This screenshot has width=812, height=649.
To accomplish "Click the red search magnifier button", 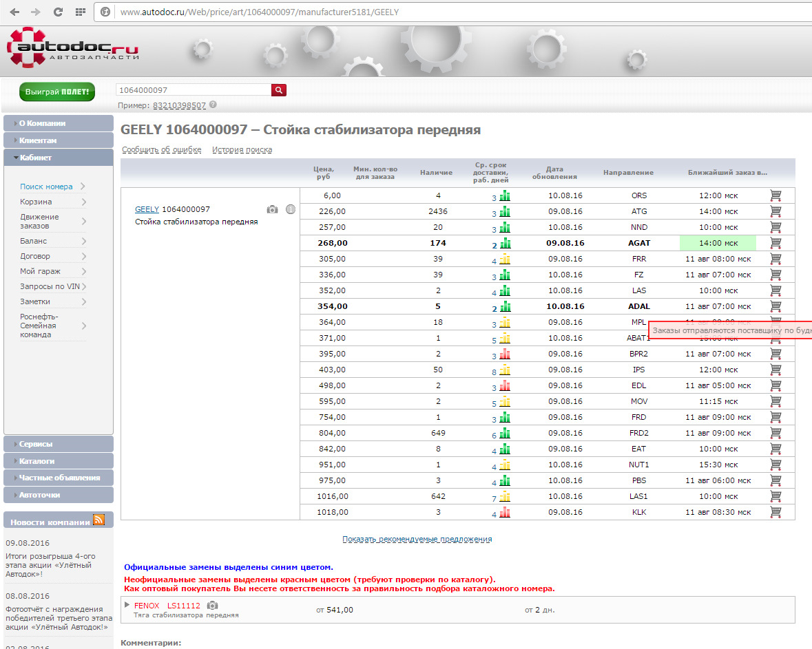I will pyautogui.click(x=279, y=90).
